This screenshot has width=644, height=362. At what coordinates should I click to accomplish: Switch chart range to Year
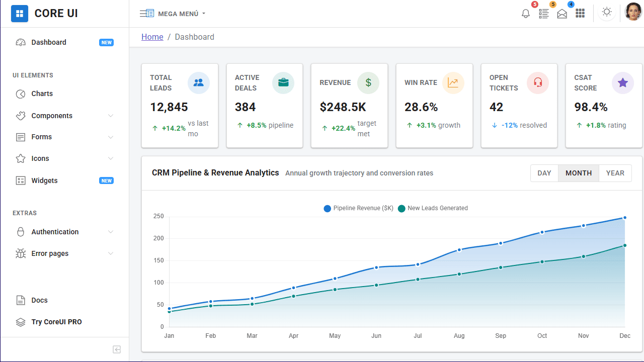[x=615, y=173]
